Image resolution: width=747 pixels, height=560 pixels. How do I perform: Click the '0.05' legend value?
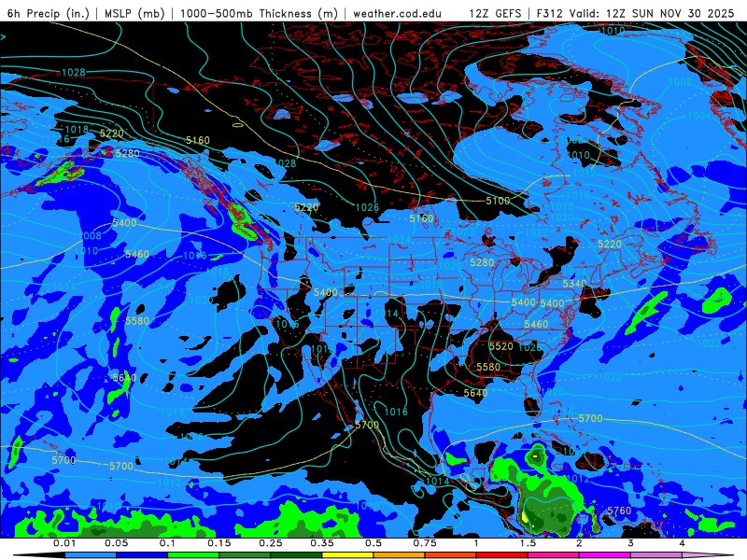(x=116, y=543)
